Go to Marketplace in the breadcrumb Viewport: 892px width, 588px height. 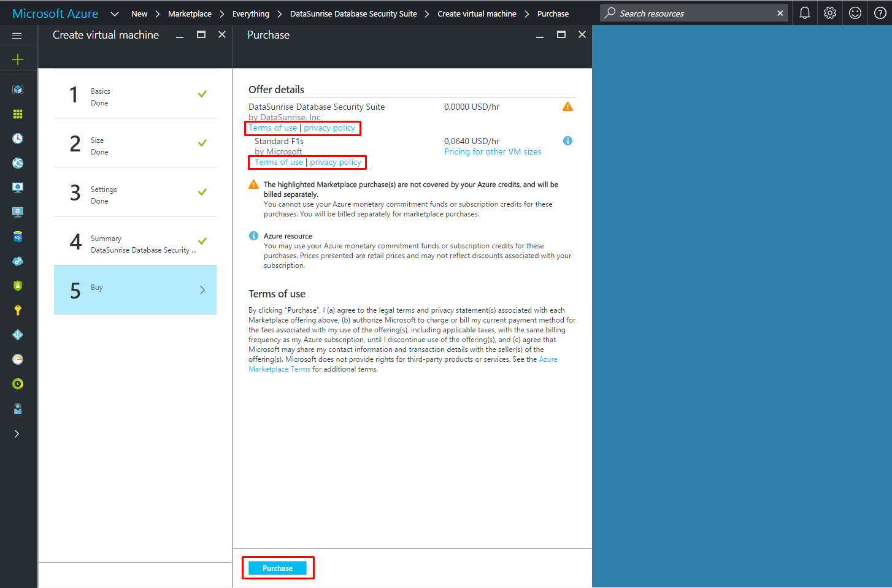[x=190, y=13]
